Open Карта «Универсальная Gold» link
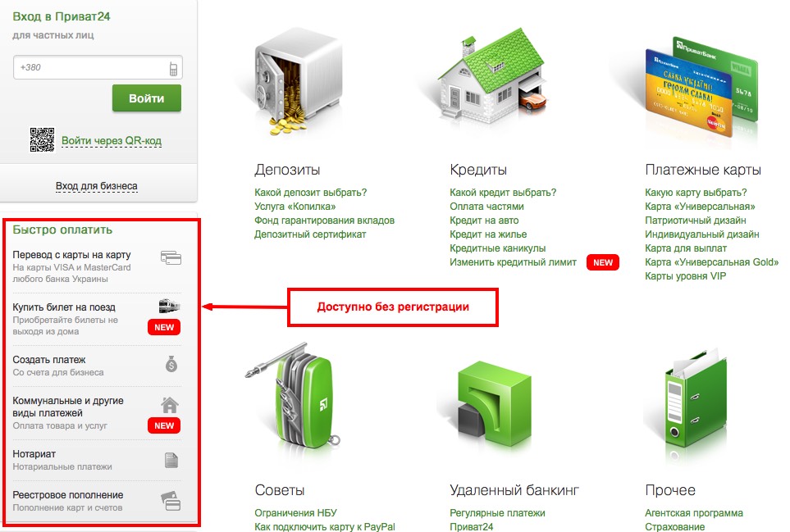 [x=711, y=261]
